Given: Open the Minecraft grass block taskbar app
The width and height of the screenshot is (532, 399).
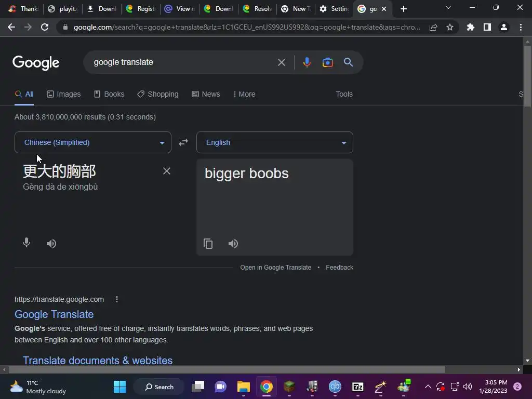Looking at the screenshot, I should [x=289, y=387].
